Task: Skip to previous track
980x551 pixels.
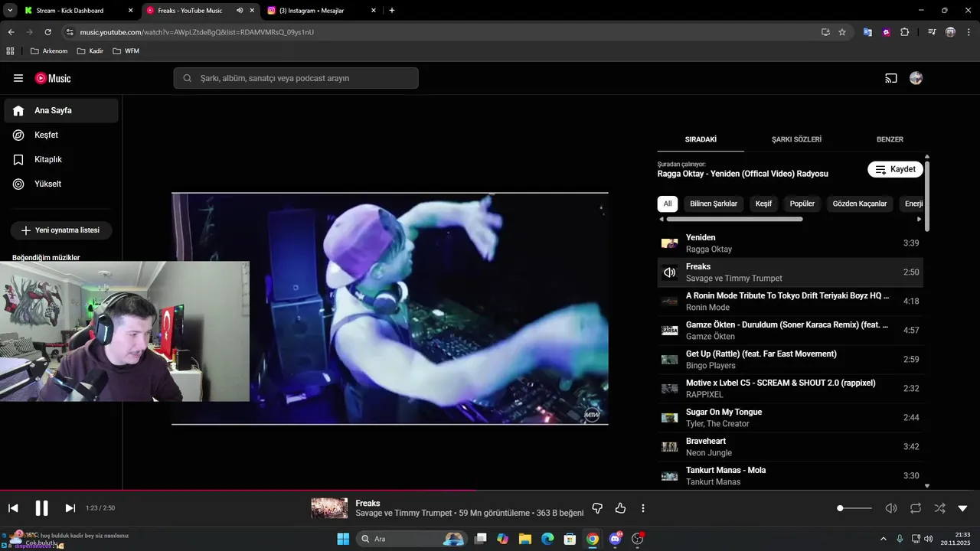Action: pos(13,508)
